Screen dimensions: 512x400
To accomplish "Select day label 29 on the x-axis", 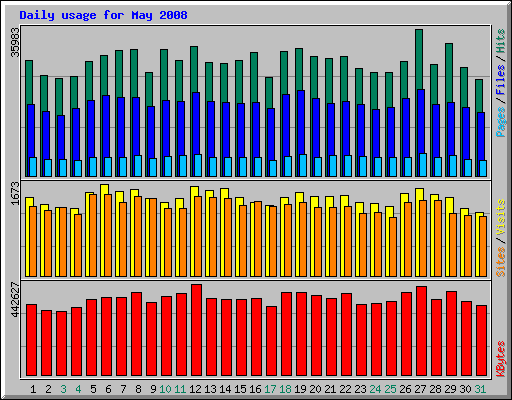I will [x=450, y=389].
